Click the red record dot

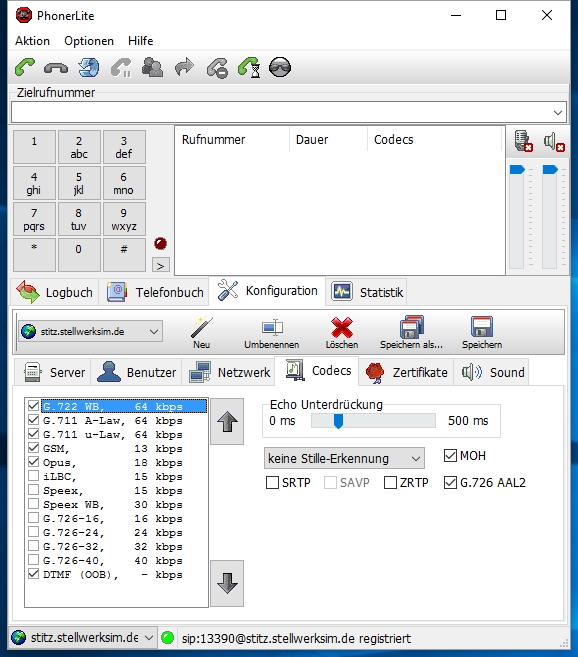click(x=160, y=243)
